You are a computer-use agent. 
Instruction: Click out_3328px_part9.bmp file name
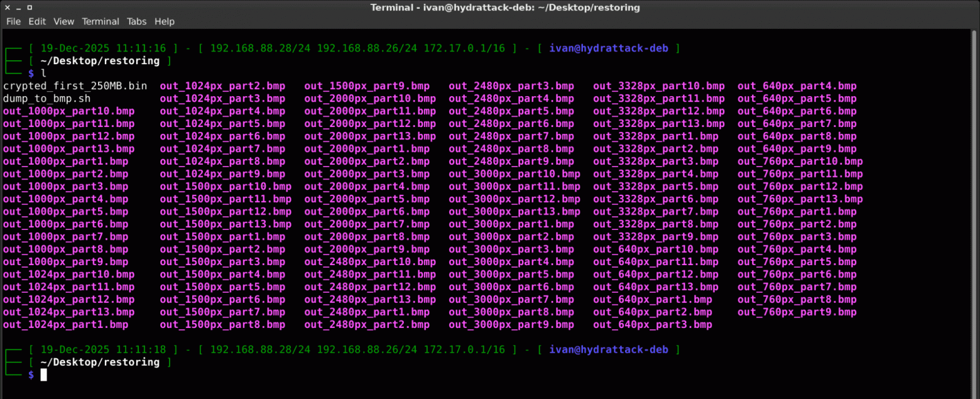pyautogui.click(x=656, y=237)
